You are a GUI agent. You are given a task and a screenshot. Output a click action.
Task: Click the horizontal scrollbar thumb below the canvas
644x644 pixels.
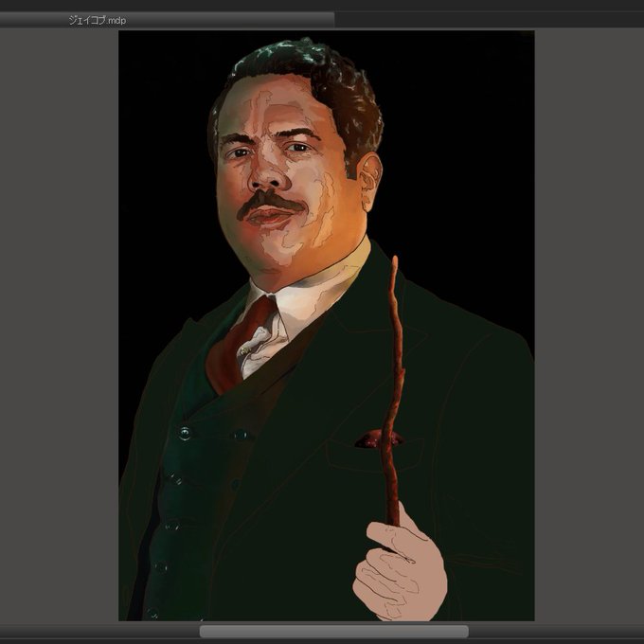click(333, 632)
